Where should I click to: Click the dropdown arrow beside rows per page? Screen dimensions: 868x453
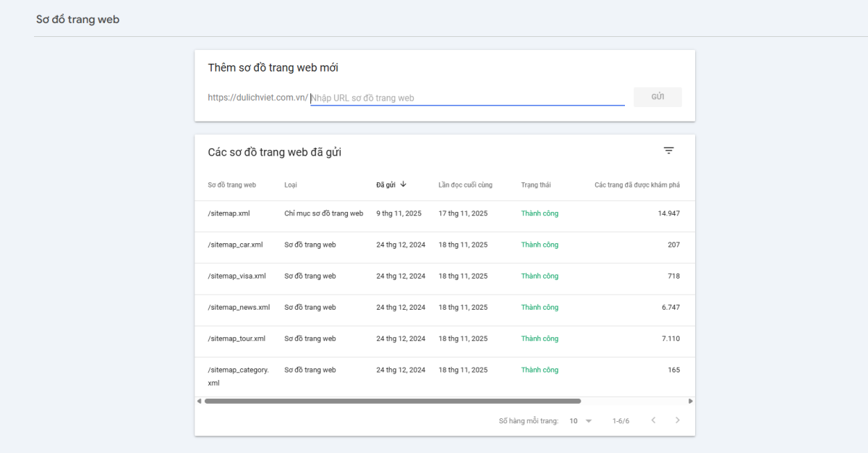tap(588, 420)
